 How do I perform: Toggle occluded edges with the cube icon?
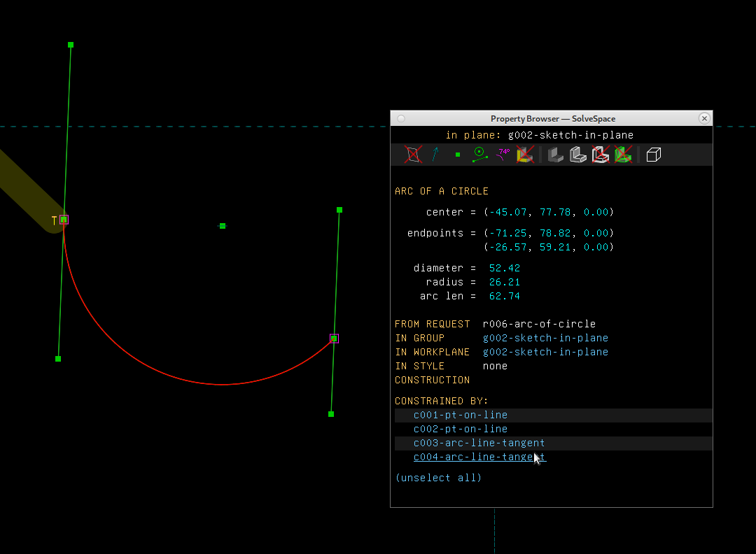tap(653, 155)
